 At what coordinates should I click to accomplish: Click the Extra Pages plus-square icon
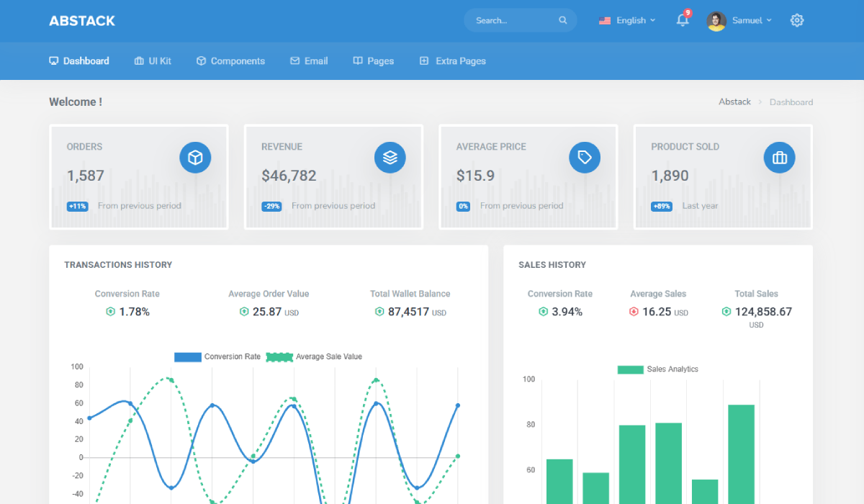pyautogui.click(x=424, y=61)
